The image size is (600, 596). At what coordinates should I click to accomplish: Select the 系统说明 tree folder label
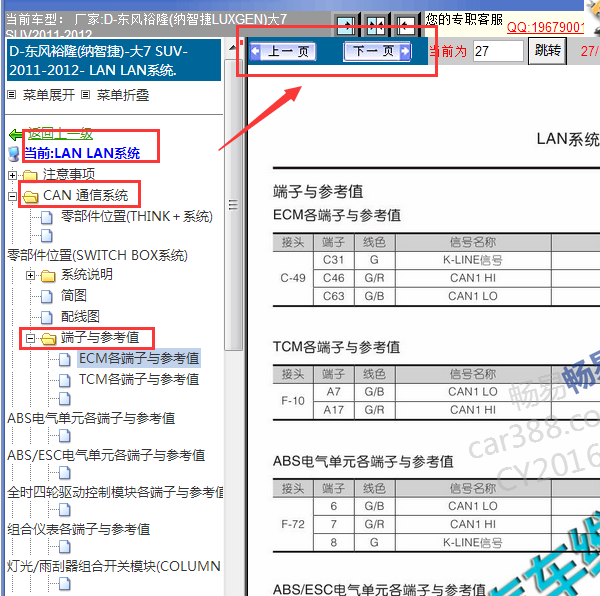87,275
